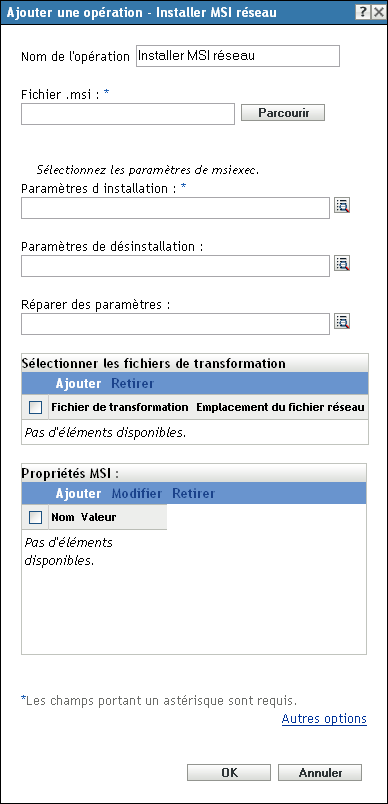This screenshot has width=388, height=804.
Task: Click Retirer in the Propriétés MSI section
Action: (x=194, y=494)
